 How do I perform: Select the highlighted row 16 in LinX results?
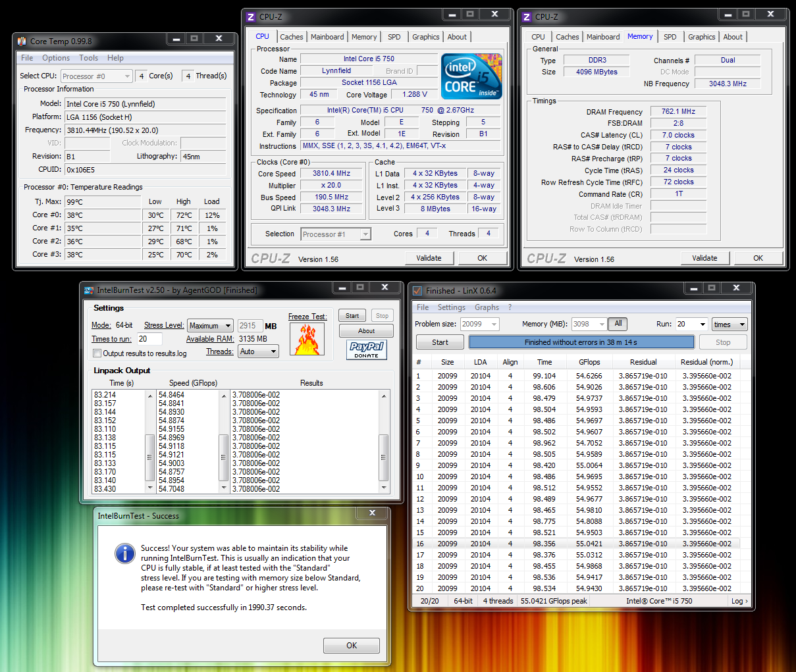(x=577, y=544)
